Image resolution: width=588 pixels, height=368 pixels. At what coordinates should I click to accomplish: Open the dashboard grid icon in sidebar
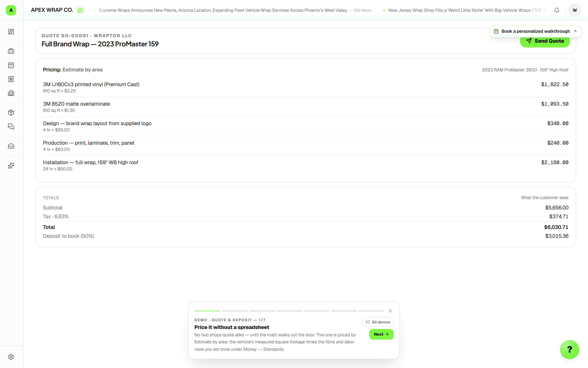click(x=11, y=32)
